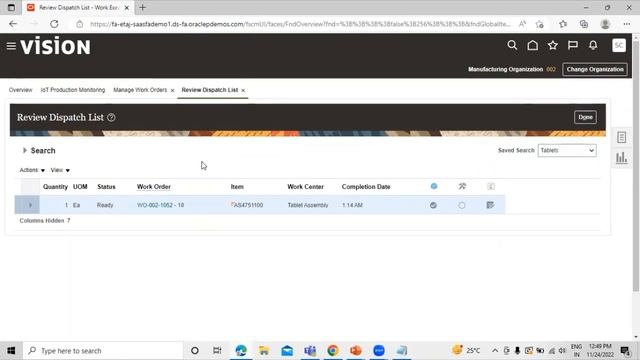The height and width of the screenshot is (360, 640).
Task: Open watchlist flag icon in header
Action: 573,45
